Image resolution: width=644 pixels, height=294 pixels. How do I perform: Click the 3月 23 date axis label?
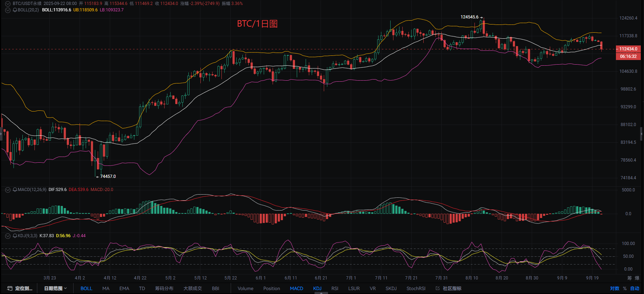click(50, 278)
